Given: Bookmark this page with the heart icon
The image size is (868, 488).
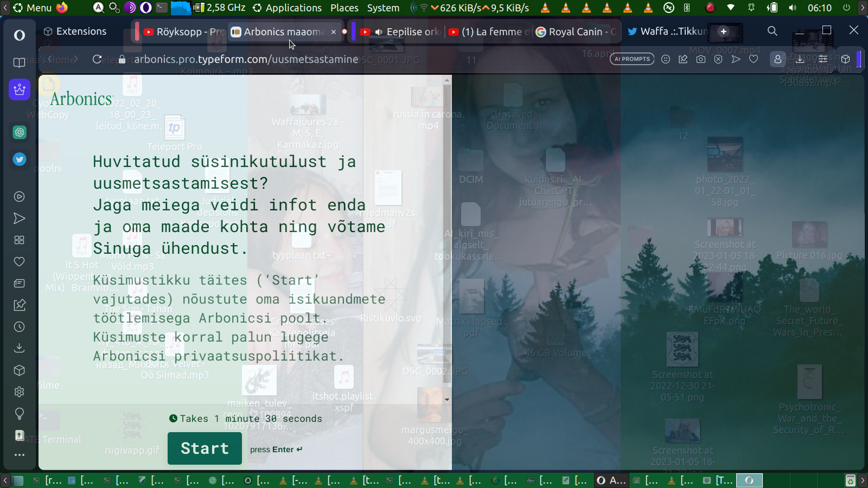Looking at the screenshot, I should pyautogui.click(x=754, y=59).
